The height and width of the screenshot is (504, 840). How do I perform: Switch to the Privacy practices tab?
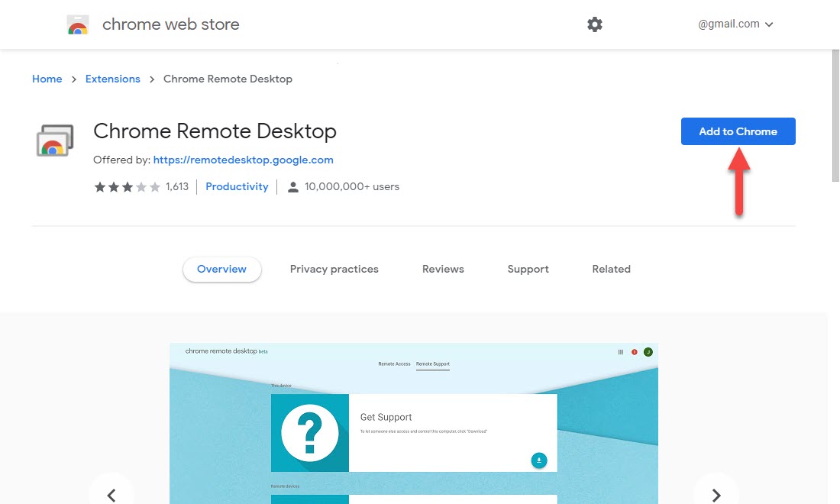tap(334, 269)
